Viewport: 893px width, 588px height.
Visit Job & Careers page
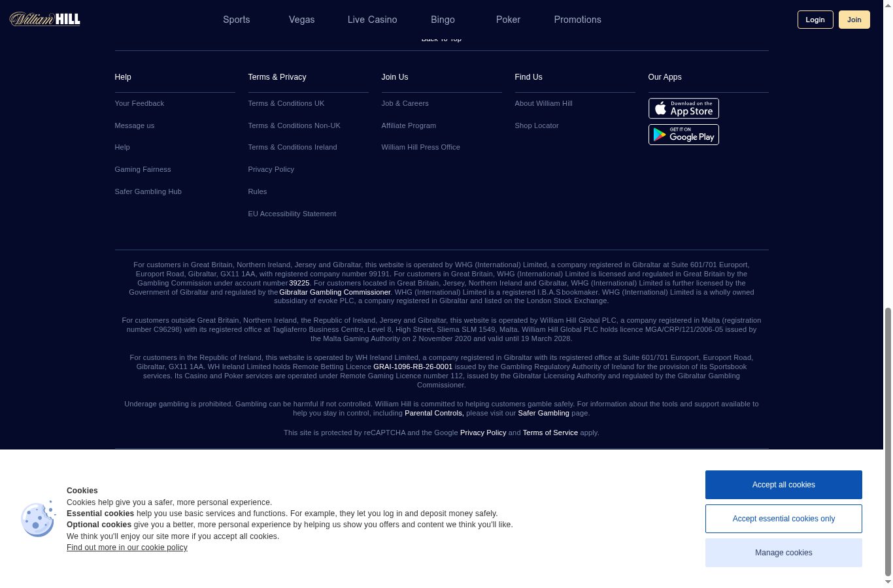[405, 103]
